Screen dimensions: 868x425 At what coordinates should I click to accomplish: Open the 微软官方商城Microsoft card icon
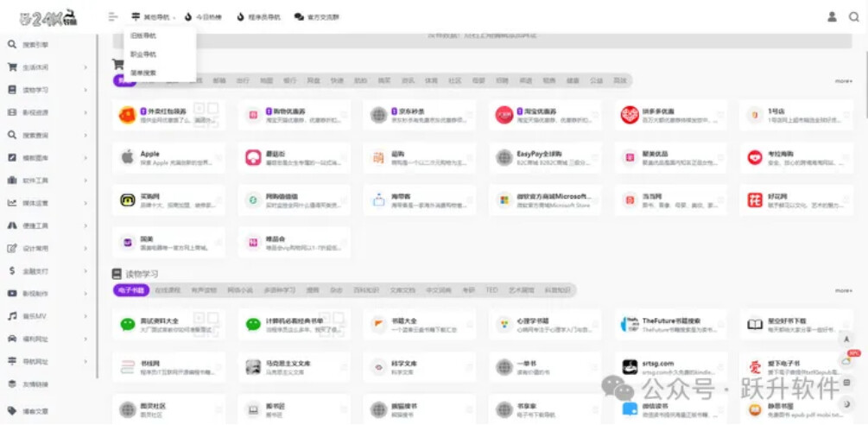tap(504, 200)
